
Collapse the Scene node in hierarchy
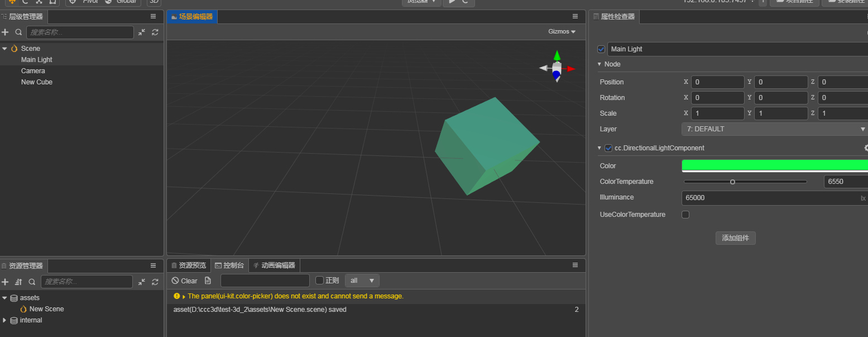(4, 49)
